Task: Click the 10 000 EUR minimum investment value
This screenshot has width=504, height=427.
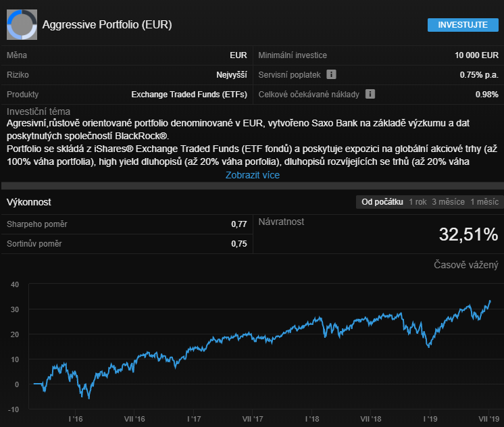Action: click(476, 55)
